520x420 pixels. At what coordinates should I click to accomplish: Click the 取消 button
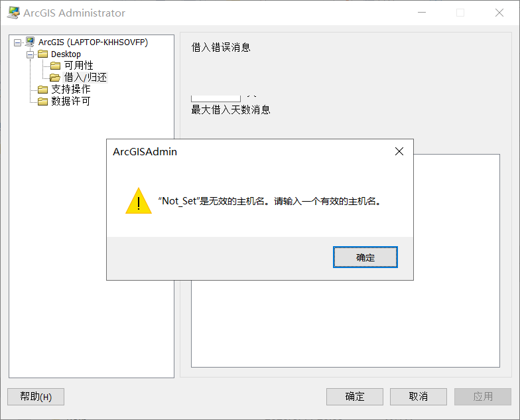click(419, 397)
